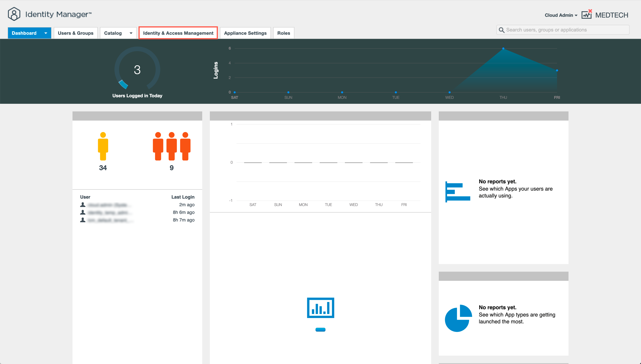
Task: Click the THU peak data point in logins
Action: pos(503,48)
